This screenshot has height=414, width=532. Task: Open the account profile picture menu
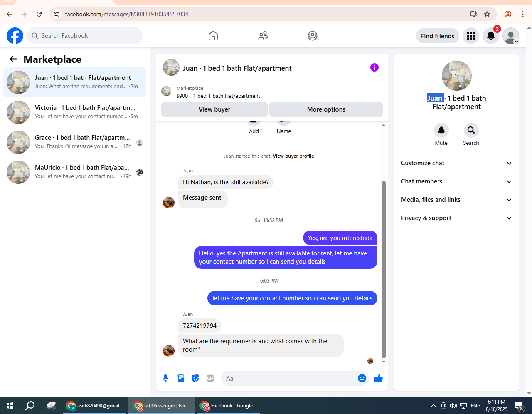pyautogui.click(x=511, y=36)
